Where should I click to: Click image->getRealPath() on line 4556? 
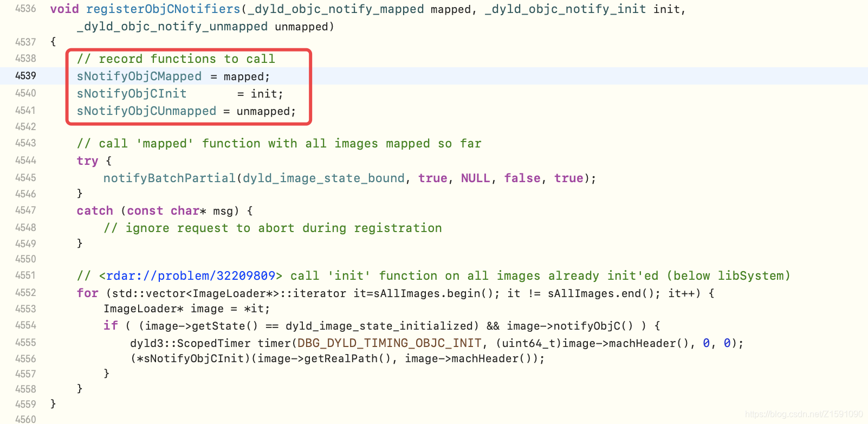click(324, 358)
